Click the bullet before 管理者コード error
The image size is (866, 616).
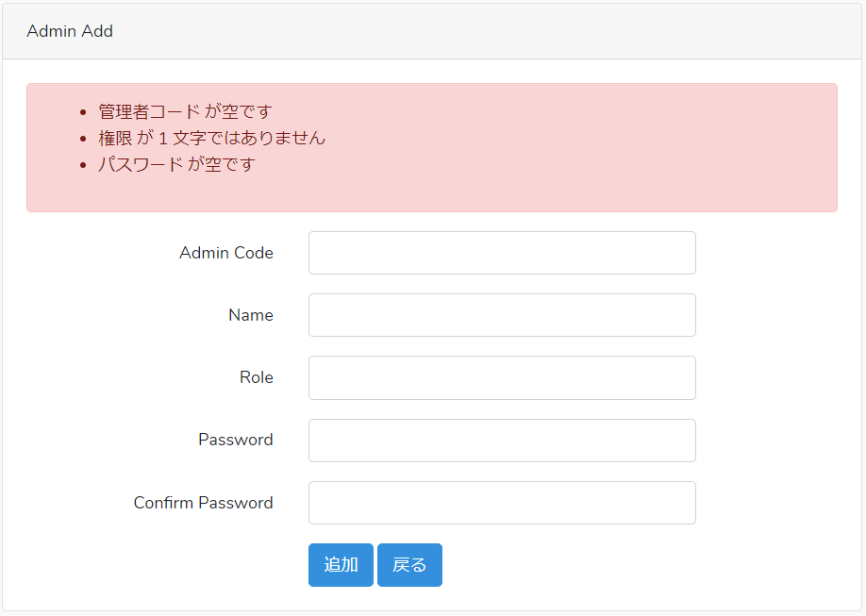(x=83, y=112)
